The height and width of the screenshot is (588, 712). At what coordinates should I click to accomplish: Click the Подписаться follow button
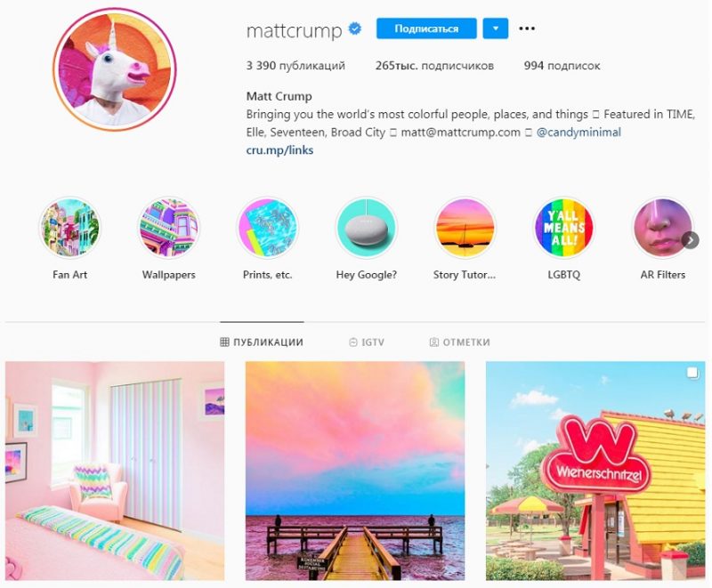[426, 28]
